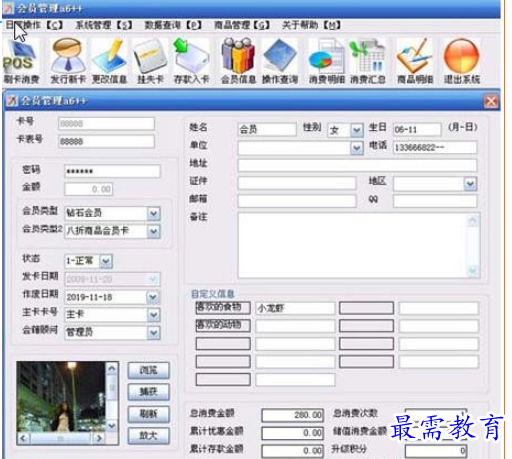Click the 累计优惠金额 field
Viewport: 512px width, 459px height.
coord(293,433)
